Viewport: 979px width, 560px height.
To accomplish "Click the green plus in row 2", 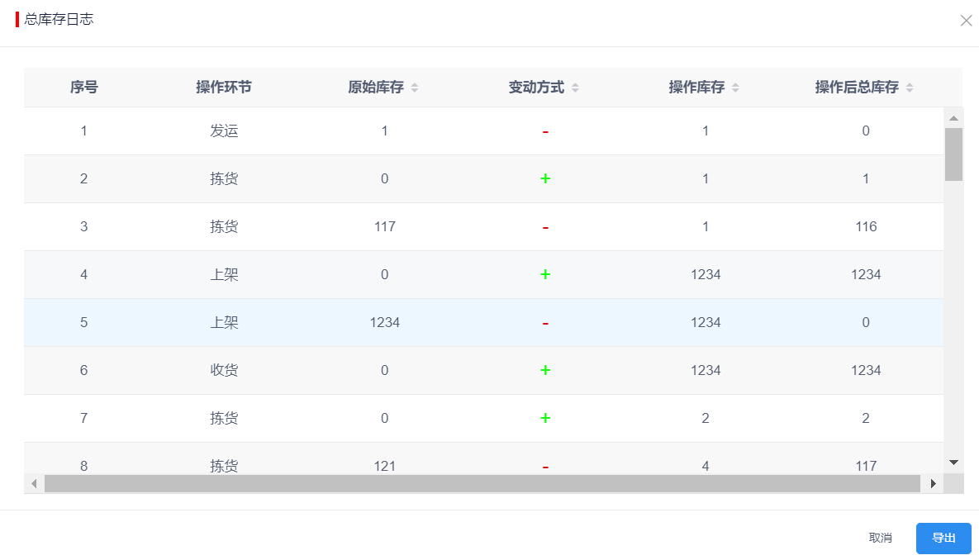I will [545, 178].
